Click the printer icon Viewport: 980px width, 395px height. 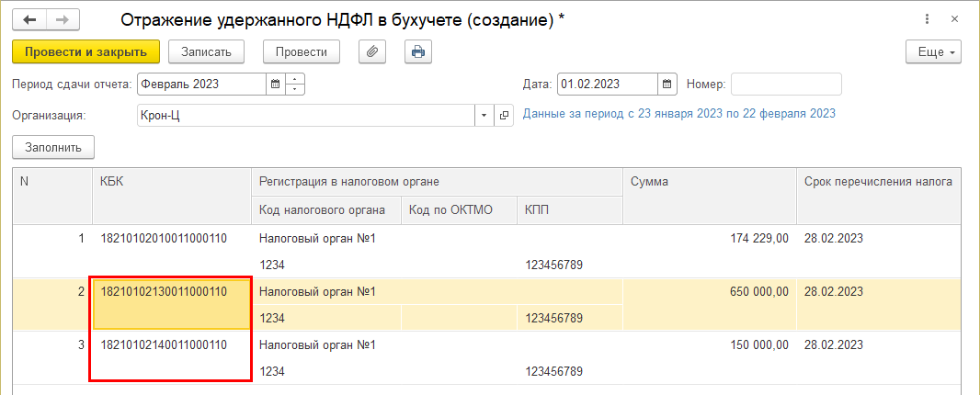click(x=418, y=51)
